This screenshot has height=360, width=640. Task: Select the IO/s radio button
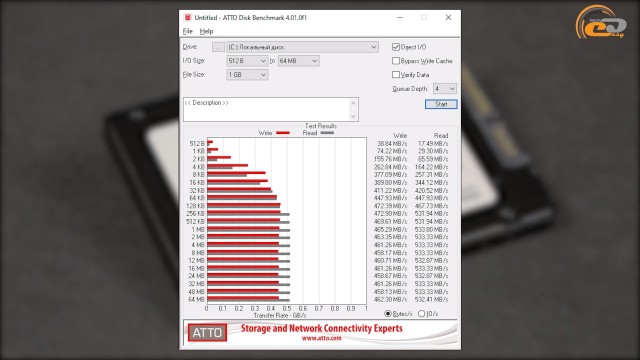coord(422,313)
